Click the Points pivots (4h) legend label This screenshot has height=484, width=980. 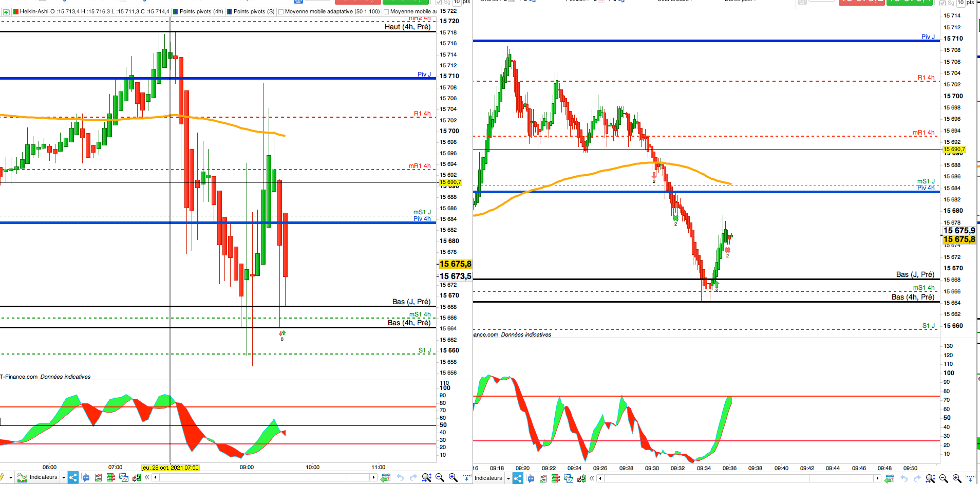201,11
